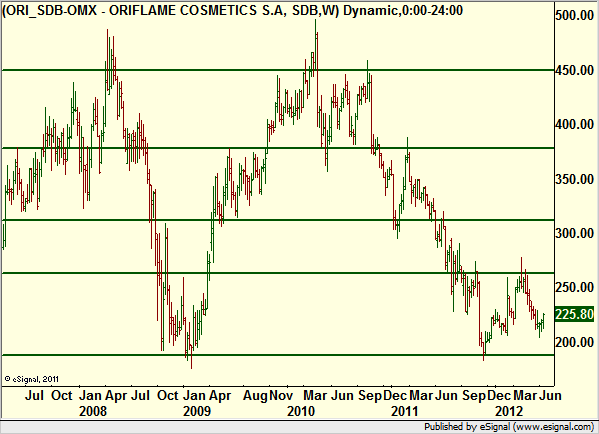This screenshot has width=599, height=434.
Task: Click the current price tag 225.80
Action: pyautogui.click(x=574, y=314)
